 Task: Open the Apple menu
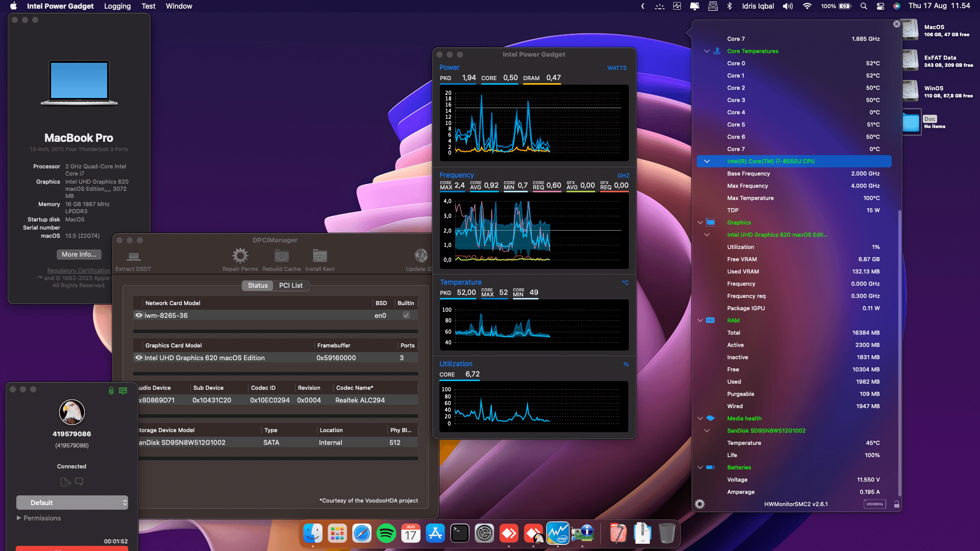pos(14,6)
